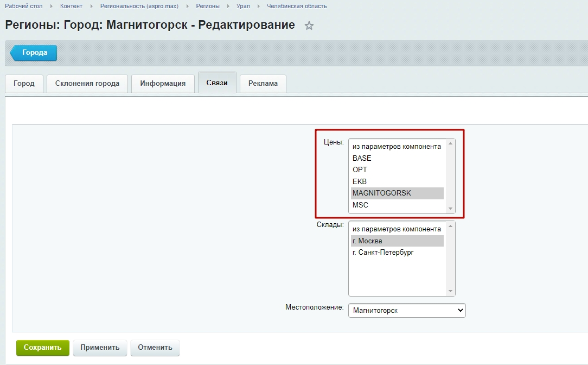Open Рабочий стол breadcrumb link

point(23,6)
